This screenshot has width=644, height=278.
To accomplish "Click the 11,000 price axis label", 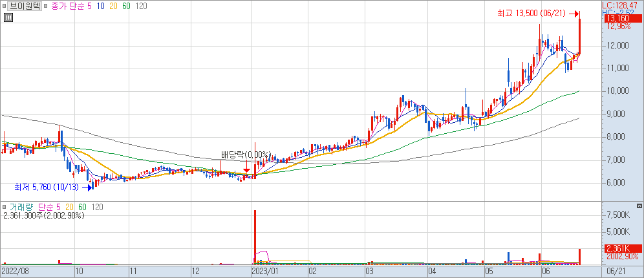I will (x=617, y=68).
